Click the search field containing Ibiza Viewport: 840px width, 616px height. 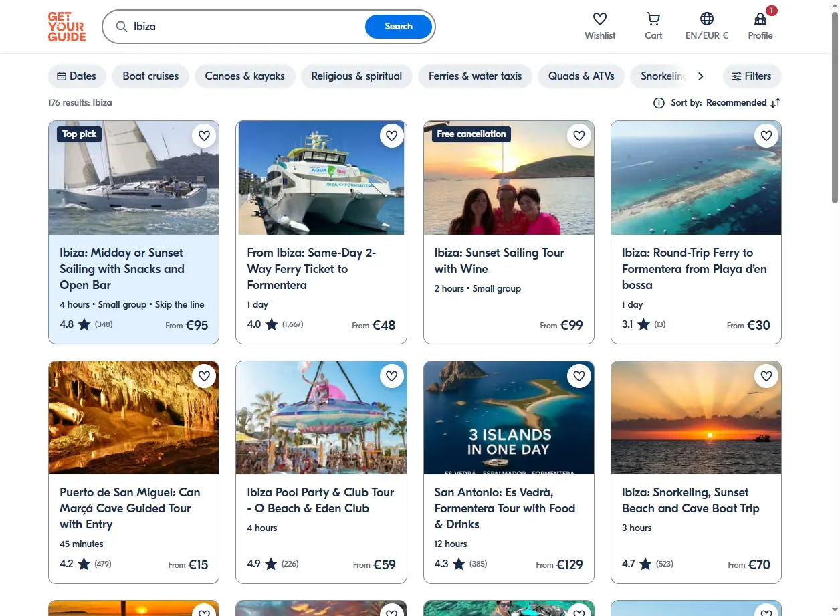pos(247,27)
